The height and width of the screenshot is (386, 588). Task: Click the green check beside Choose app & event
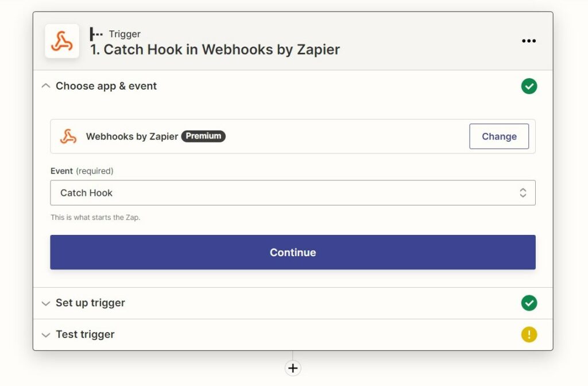[x=529, y=86]
